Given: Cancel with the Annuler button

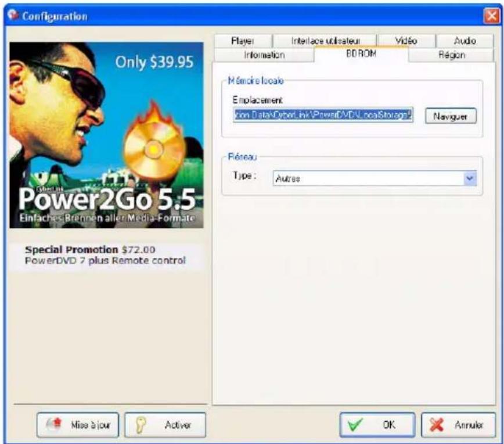Looking at the screenshot, I should point(458,425).
